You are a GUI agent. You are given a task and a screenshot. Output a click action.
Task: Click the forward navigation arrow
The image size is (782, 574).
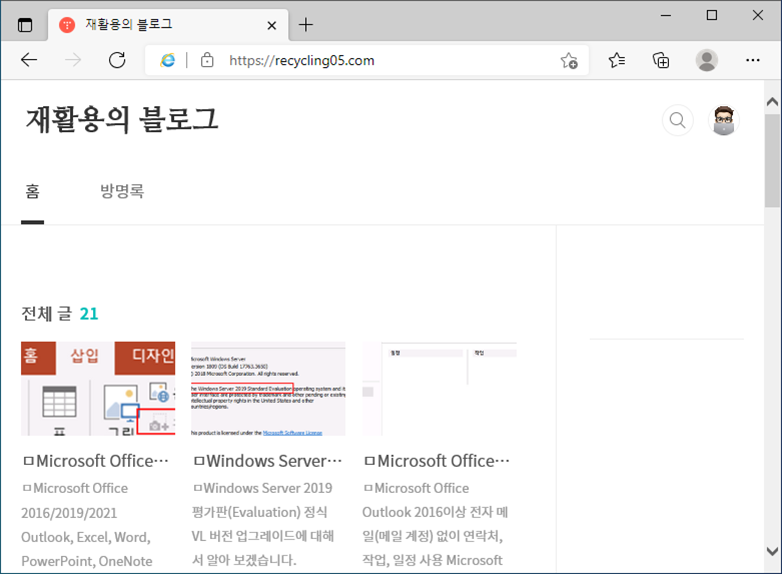click(x=73, y=60)
